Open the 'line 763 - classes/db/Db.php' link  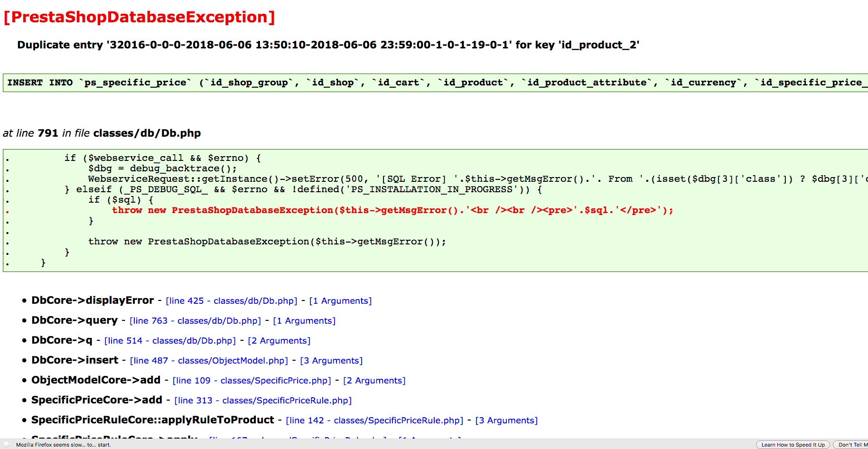point(196,321)
